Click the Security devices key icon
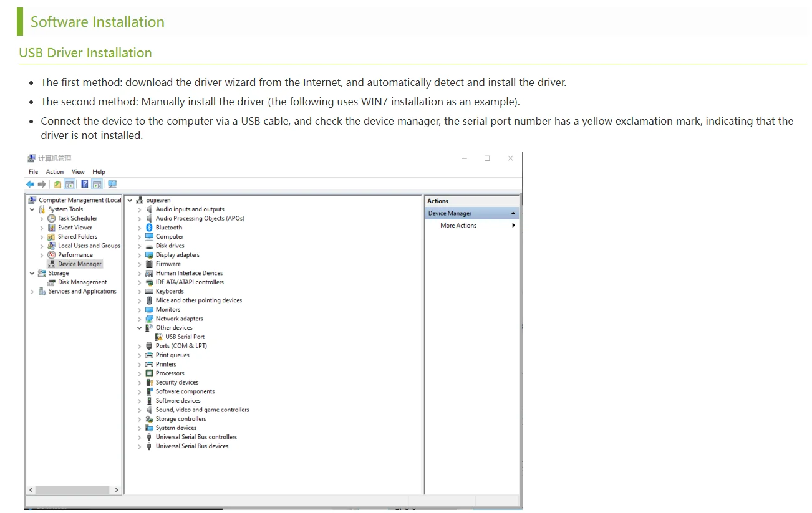The image size is (812, 513). [149, 383]
